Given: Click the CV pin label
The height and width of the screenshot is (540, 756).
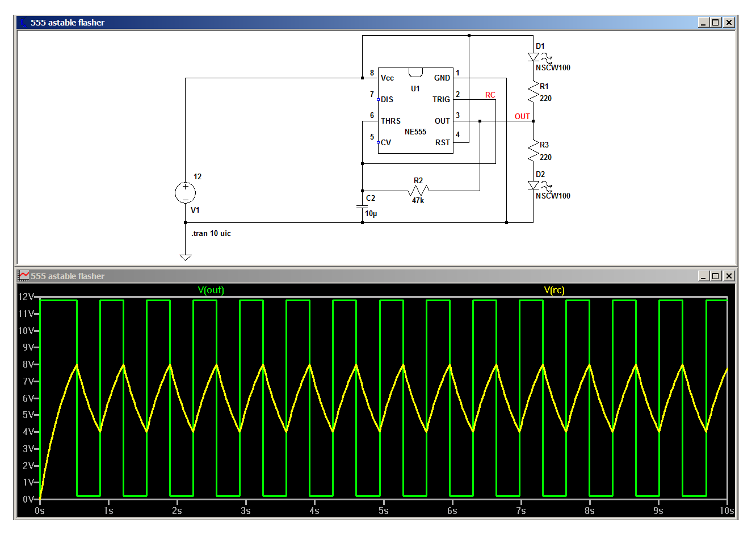Looking at the screenshot, I should [x=386, y=142].
